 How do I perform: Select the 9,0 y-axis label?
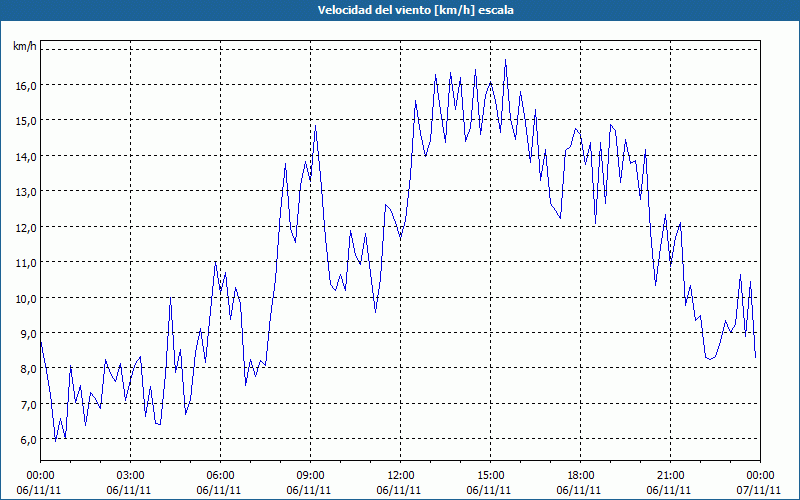[x=28, y=334]
